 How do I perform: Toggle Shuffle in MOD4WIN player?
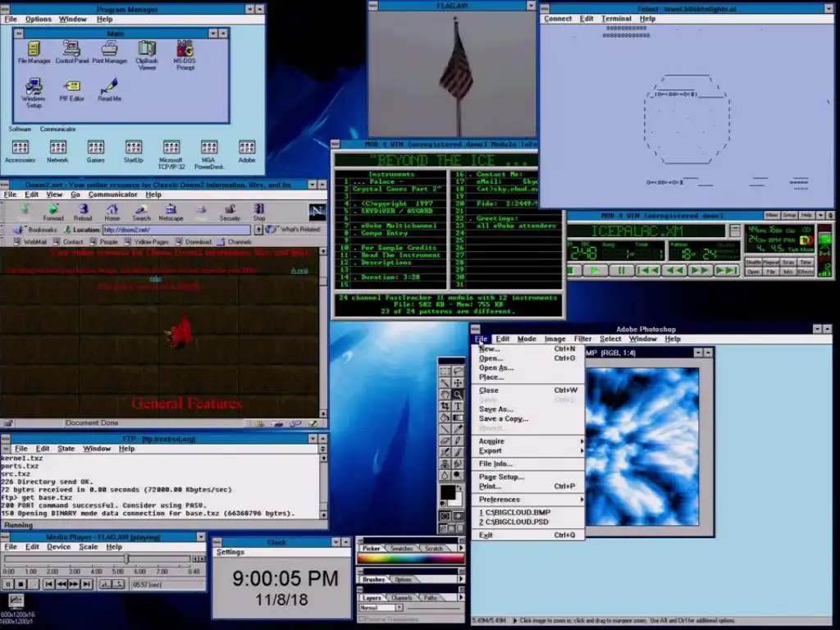coord(754,262)
